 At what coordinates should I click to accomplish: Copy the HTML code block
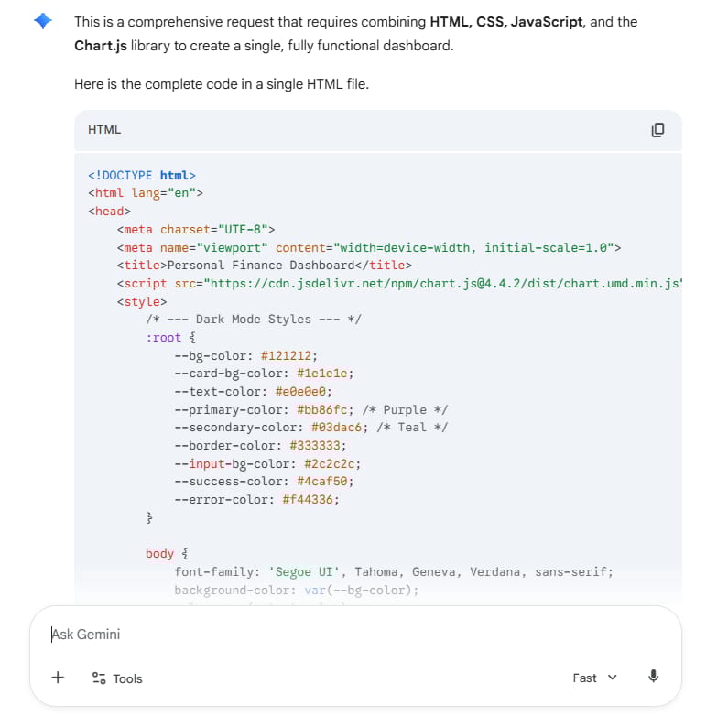tap(657, 130)
